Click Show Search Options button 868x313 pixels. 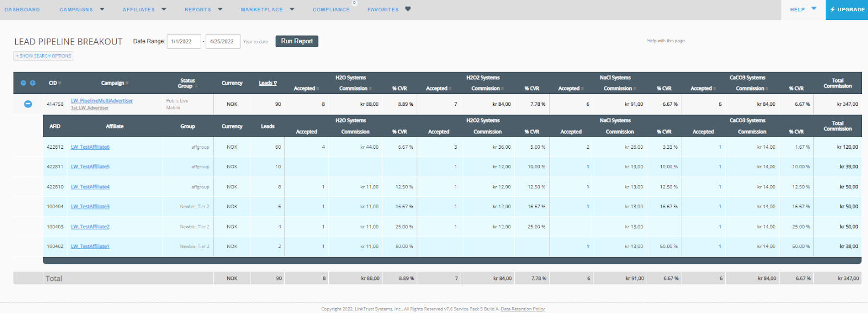(x=43, y=56)
